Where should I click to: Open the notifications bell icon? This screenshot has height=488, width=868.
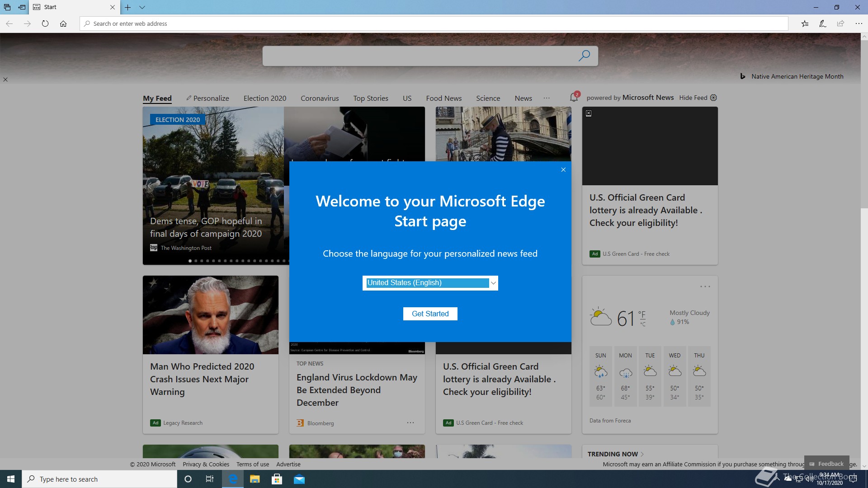pos(574,97)
